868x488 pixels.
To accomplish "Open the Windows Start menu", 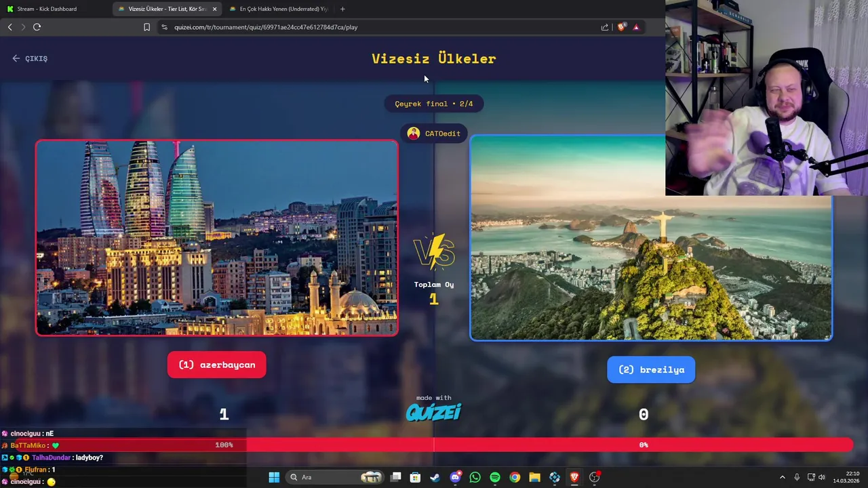I will tap(274, 477).
